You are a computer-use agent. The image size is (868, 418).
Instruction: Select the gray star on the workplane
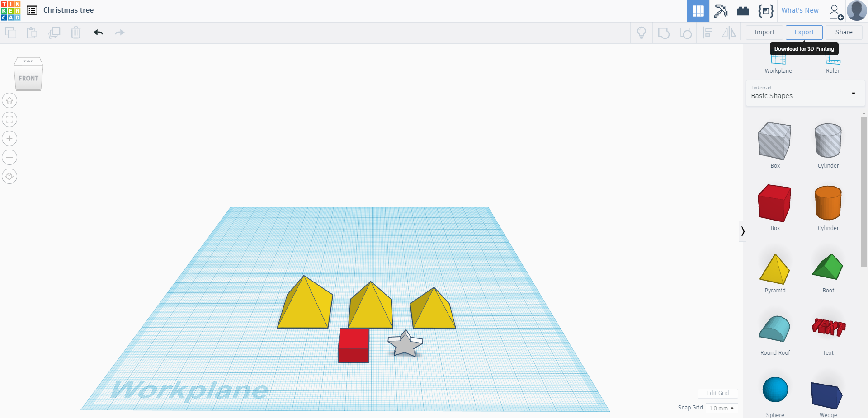[405, 344]
